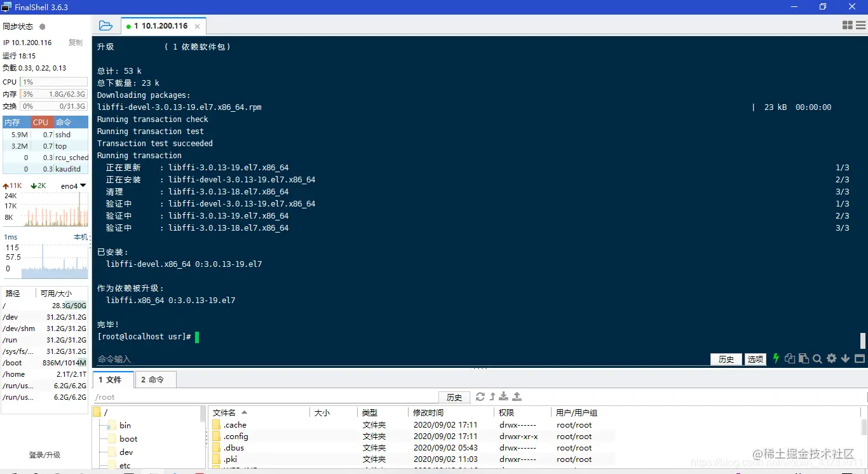Select the .pki folder row
This screenshot has width=868, height=474.
412,459
